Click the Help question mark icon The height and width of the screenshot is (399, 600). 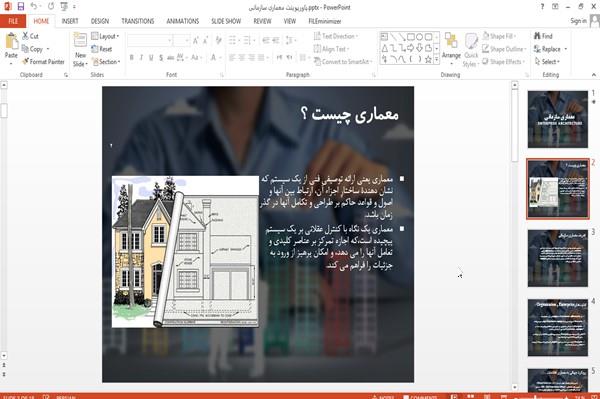click(x=542, y=7)
